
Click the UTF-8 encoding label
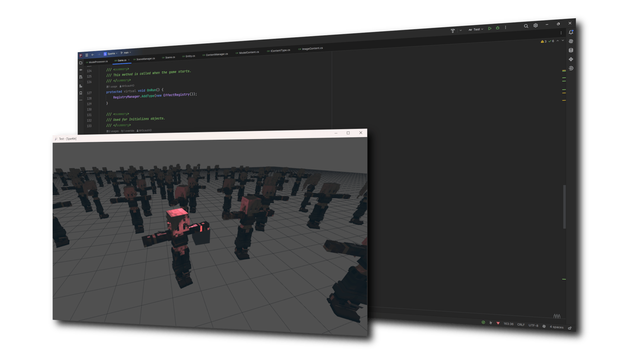click(533, 325)
